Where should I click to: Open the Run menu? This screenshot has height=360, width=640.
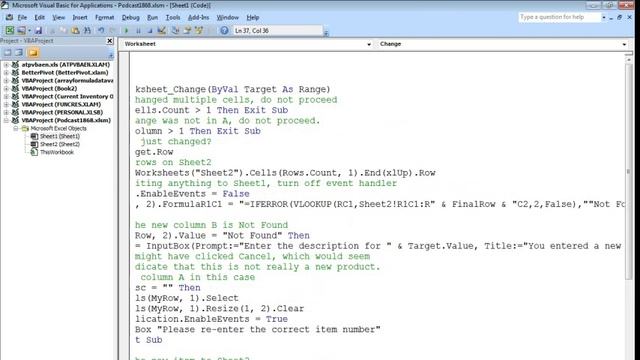(153, 18)
